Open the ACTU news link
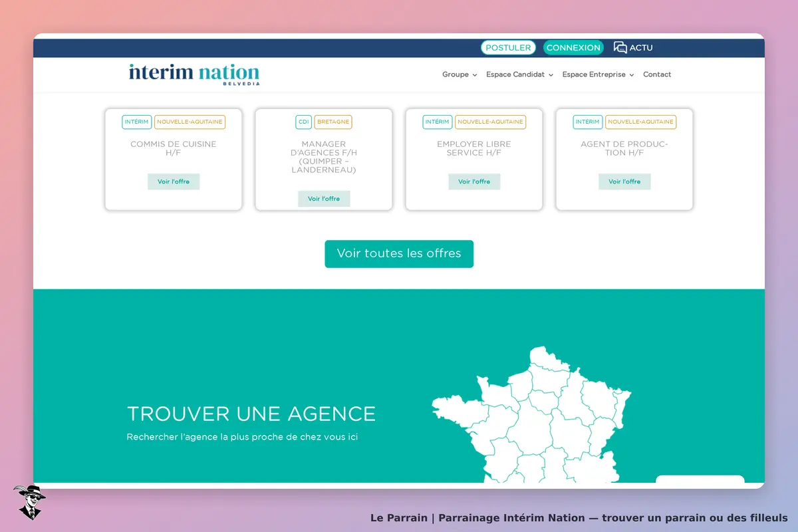 pyautogui.click(x=641, y=48)
